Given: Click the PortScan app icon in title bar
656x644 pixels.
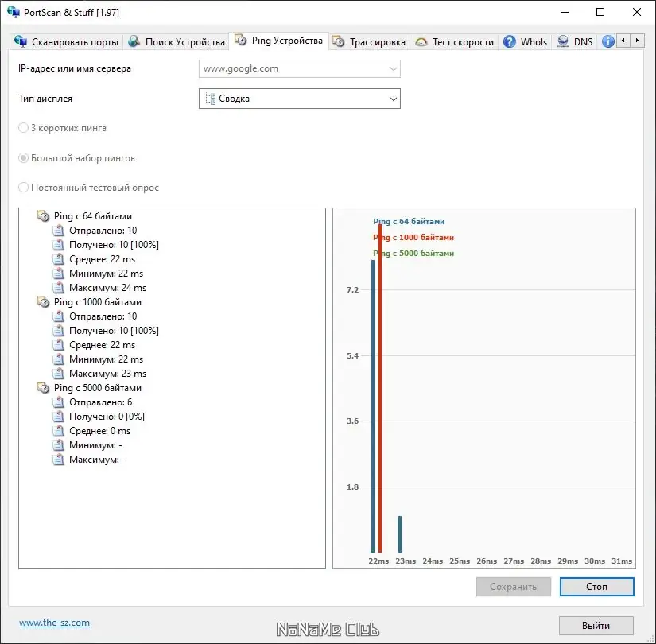Looking at the screenshot, I should tap(14, 12).
